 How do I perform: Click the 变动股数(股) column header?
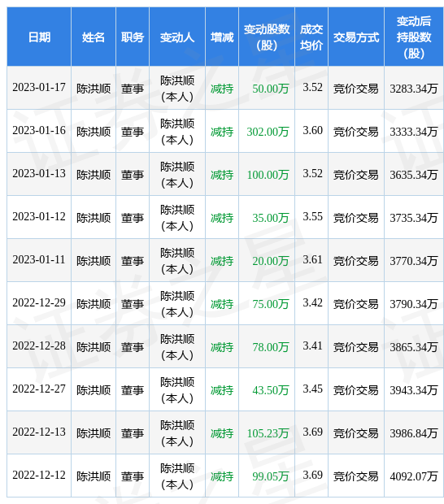click(x=267, y=37)
